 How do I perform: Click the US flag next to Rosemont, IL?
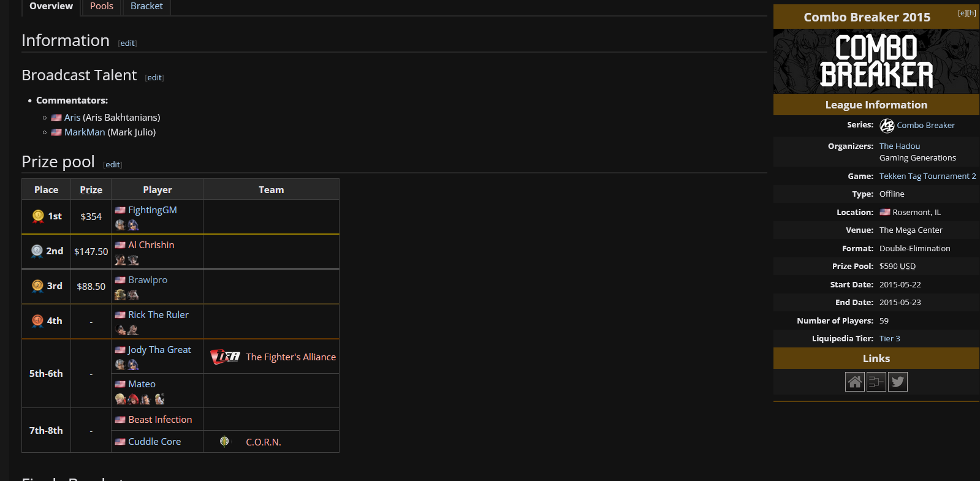click(x=885, y=212)
